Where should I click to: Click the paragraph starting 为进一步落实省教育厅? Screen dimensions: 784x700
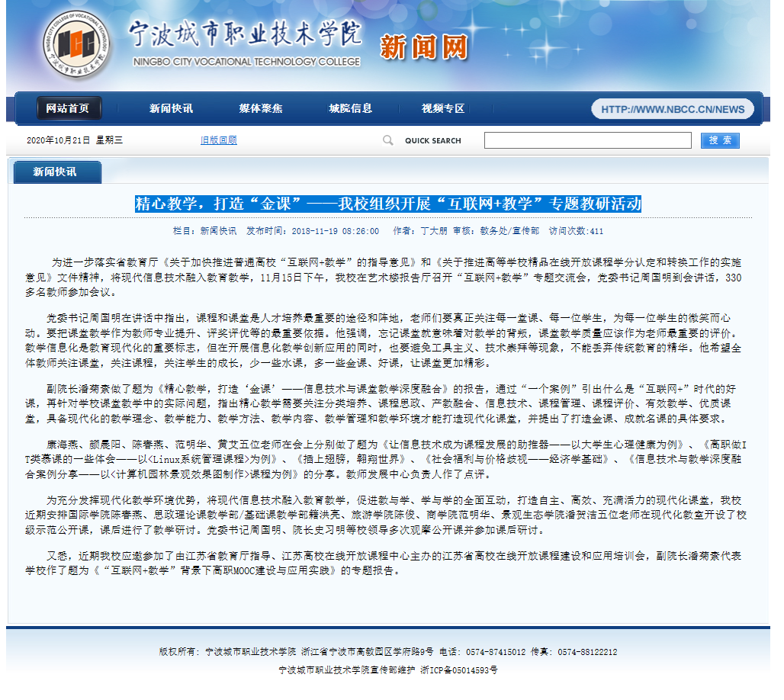(x=384, y=277)
